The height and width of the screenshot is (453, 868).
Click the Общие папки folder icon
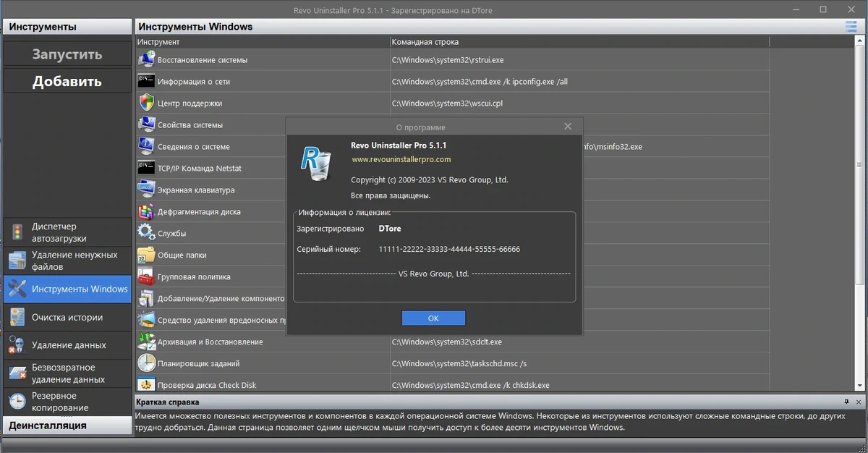[x=146, y=255]
